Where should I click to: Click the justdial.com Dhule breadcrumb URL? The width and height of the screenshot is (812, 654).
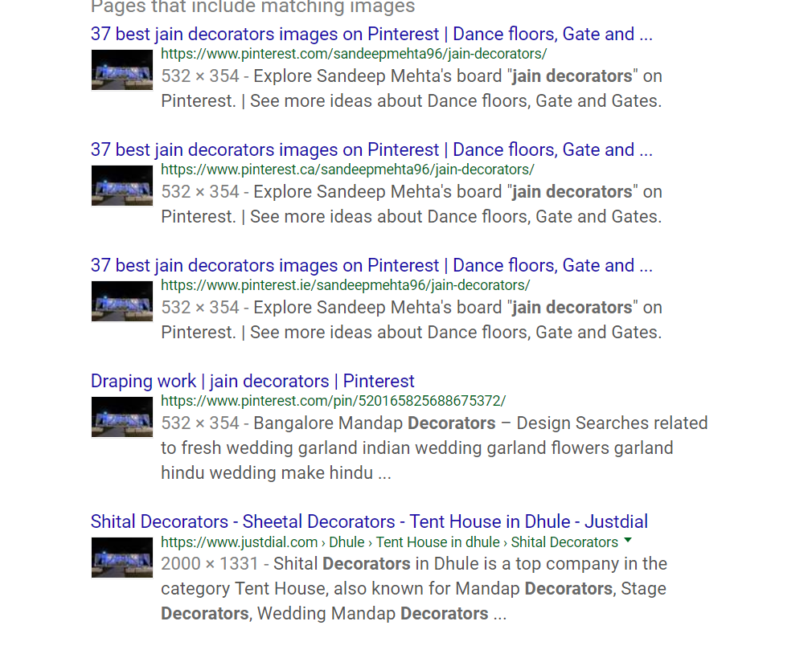click(x=389, y=542)
